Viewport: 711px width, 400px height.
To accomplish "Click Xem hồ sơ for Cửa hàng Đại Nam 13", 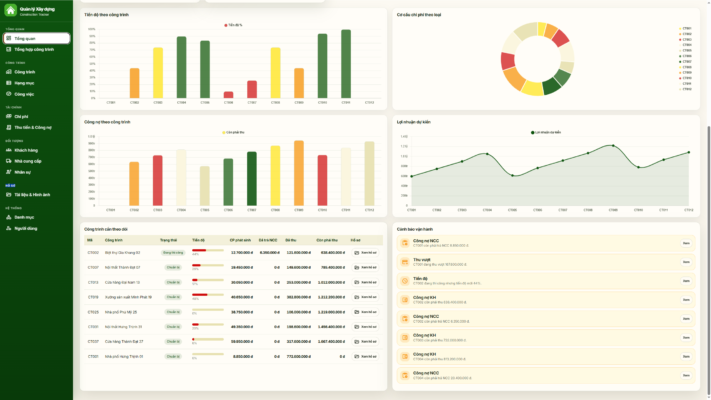I will (365, 282).
